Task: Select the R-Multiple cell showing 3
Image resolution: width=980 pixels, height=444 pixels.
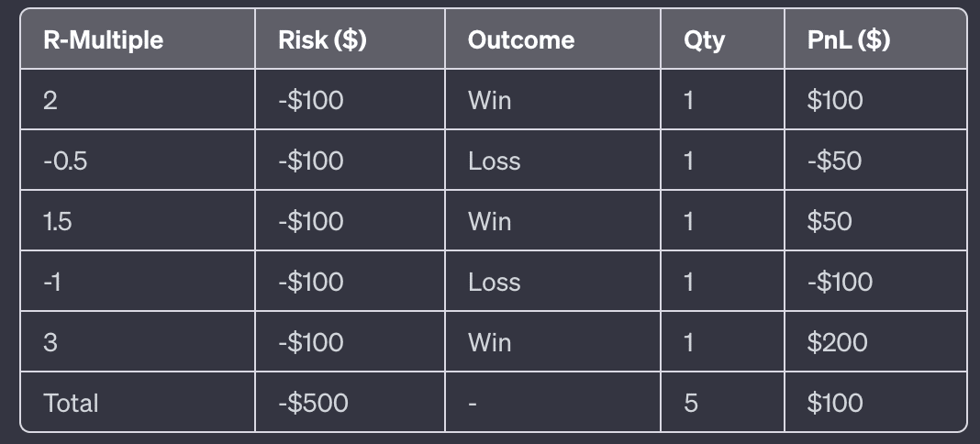Action: coord(50,343)
